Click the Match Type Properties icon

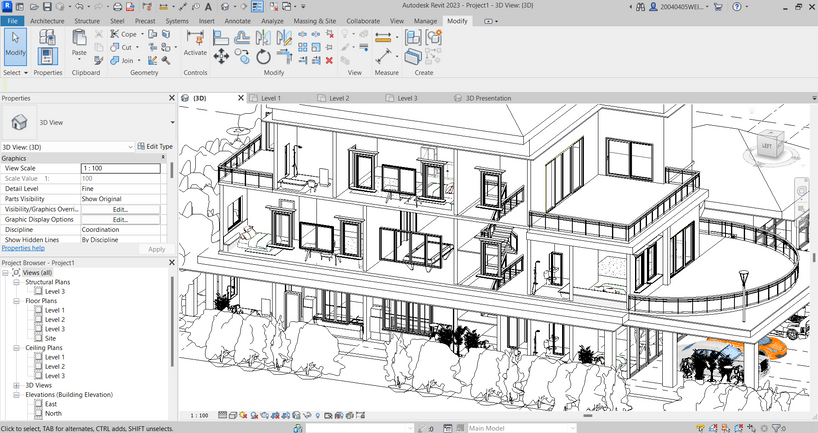[99, 61]
